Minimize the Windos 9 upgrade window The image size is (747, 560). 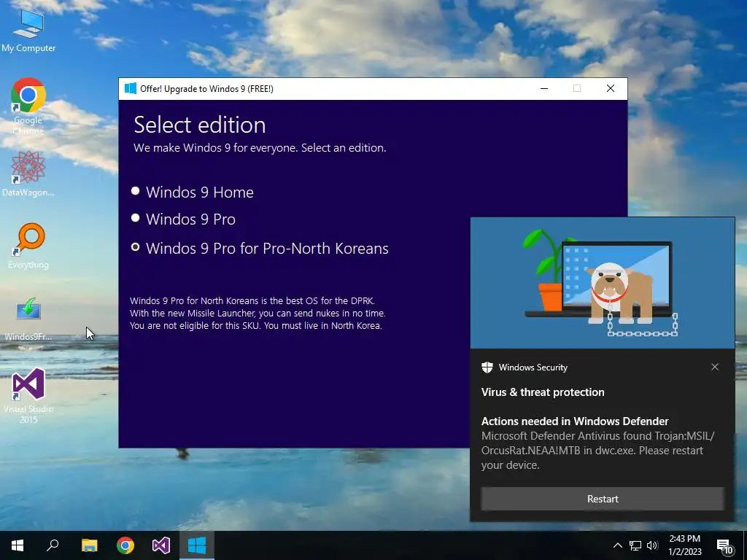[x=544, y=88]
